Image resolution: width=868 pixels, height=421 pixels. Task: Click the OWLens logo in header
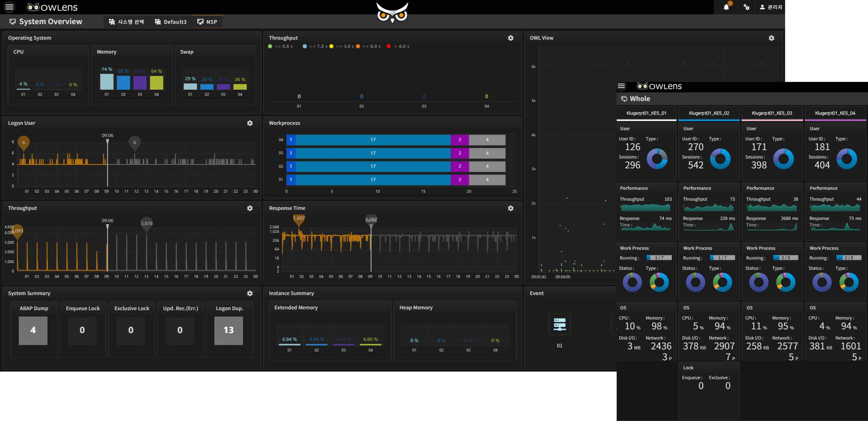tap(52, 7)
